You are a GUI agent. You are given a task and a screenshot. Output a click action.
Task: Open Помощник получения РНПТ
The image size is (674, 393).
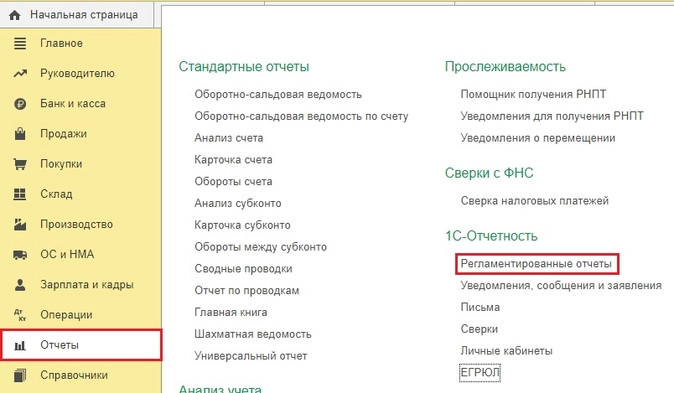[x=533, y=94]
